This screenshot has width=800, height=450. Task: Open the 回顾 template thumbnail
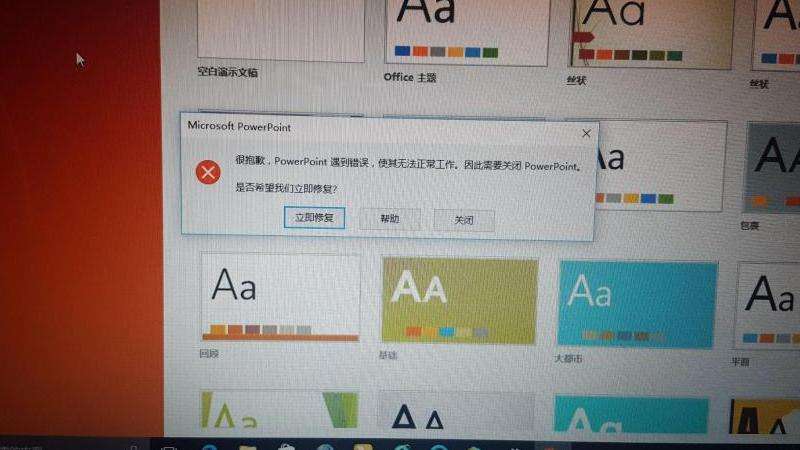tap(280, 297)
